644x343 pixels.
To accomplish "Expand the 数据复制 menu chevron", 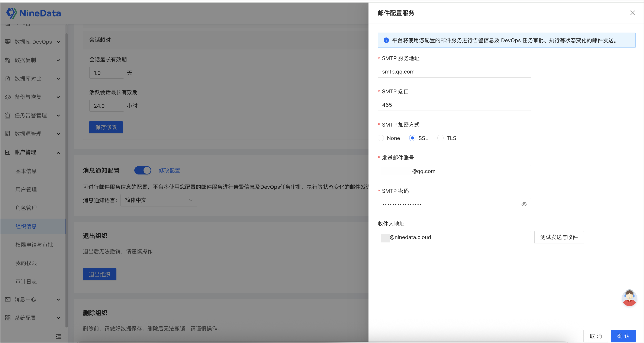I will (x=58, y=60).
